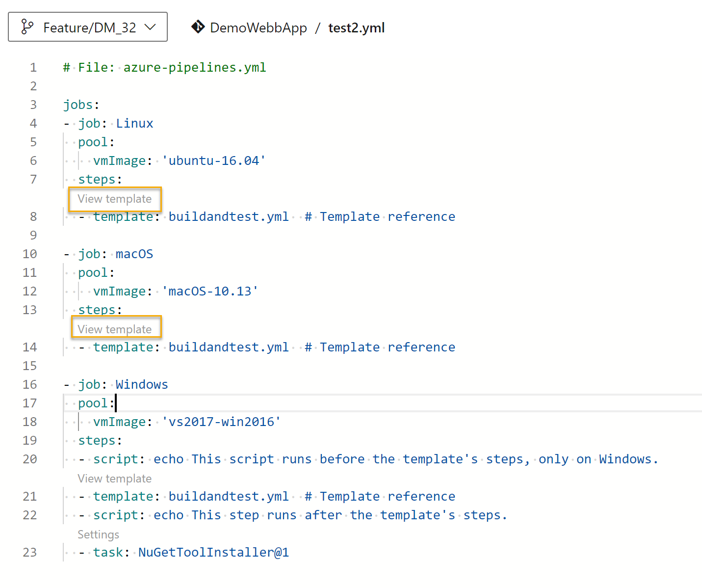The image size is (702, 588).
Task: Click View template above line 8
Action: [x=115, y=199]
